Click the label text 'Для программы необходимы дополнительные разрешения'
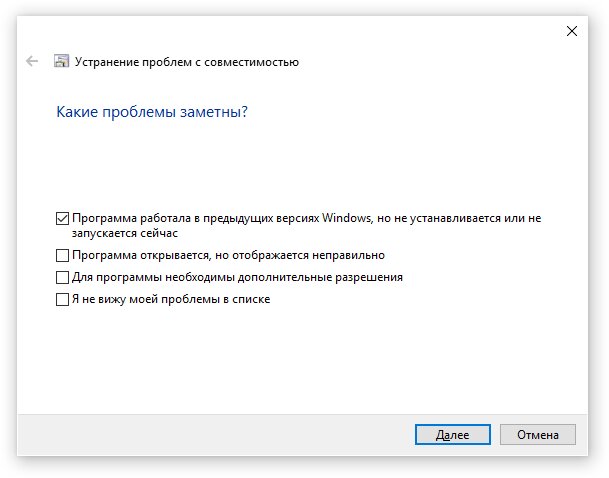Image resolution: width=609 pixels, height=478 pixels. coord(237,277)
